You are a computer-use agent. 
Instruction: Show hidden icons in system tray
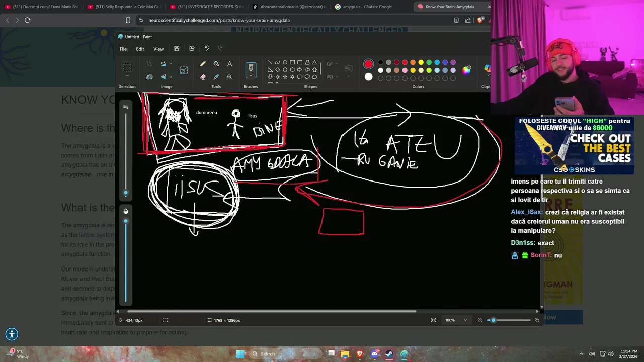coord(581,354)
